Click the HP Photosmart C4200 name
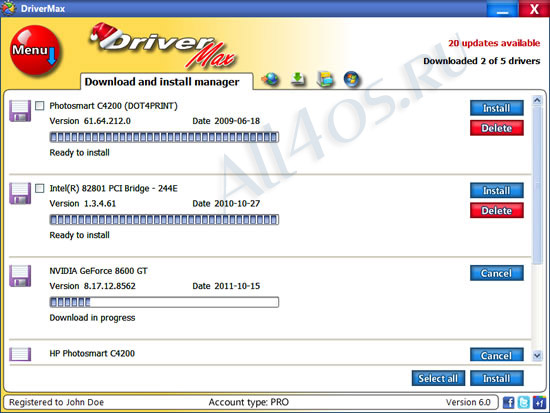This screenshot has height=413, width=550. [92, 353]
